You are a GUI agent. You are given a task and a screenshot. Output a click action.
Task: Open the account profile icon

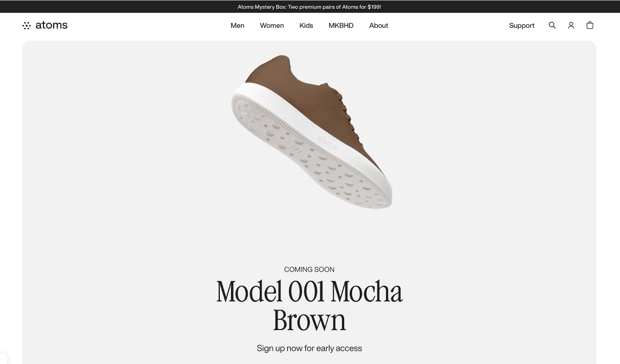571,25
